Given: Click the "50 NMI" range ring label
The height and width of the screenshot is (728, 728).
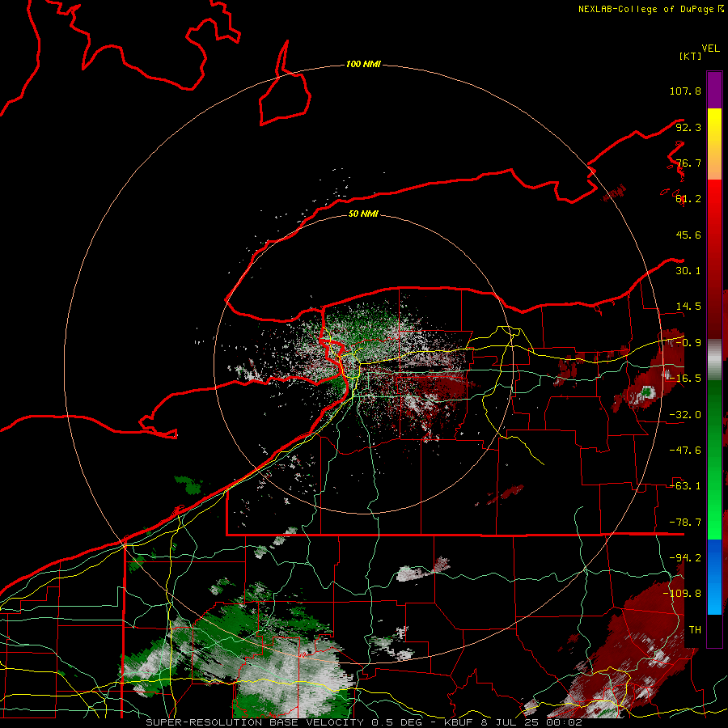Looking at the screenshot, I should pyautogui.click(x=363, y=214).
